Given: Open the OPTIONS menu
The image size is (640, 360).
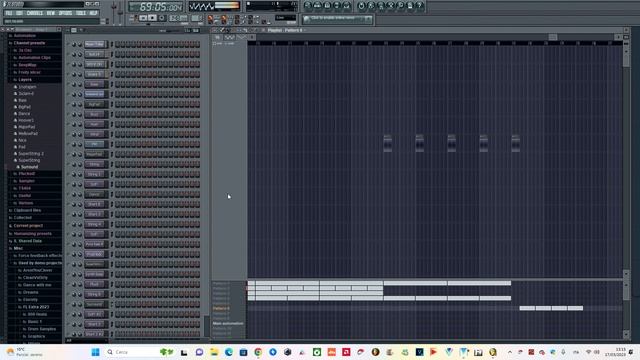Looking at the screenshot, I should pos(65,13).
